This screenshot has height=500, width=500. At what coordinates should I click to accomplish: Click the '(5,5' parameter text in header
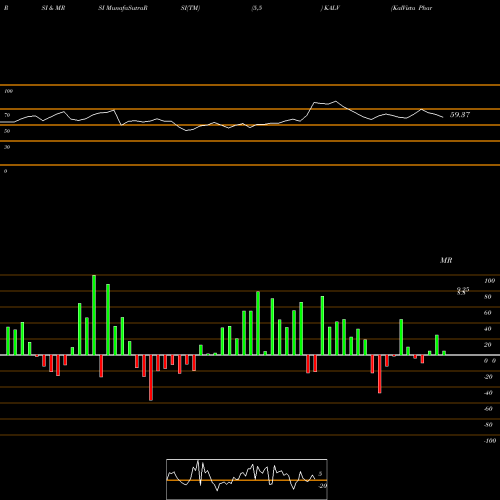pyautogui.click(x=257, y=8)
